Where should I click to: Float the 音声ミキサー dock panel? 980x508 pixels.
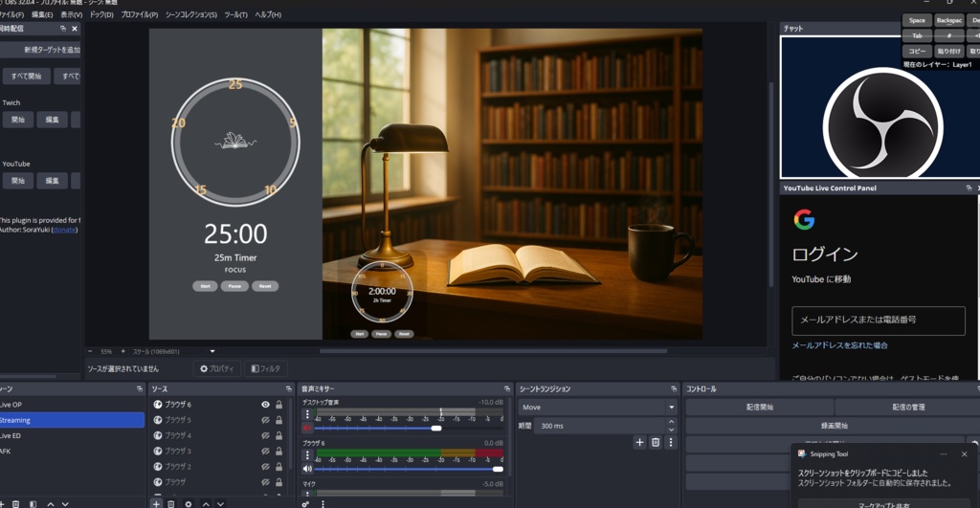click(507, 388)
